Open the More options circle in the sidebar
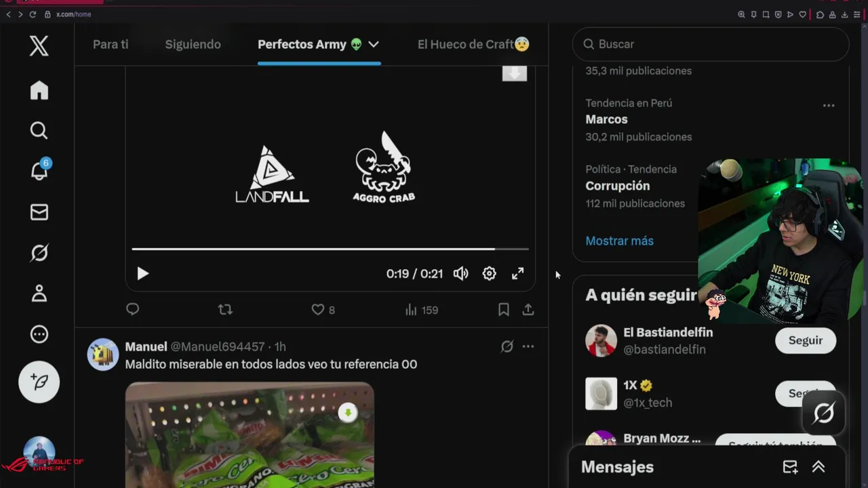Screen dimensions: 868x488 pyautogui.click(x=39, y=334)
